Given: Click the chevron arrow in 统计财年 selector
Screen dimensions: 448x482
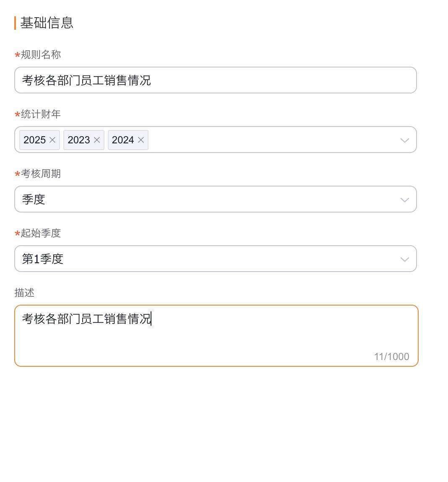Looking at the screenshot, I should point(404,140).
